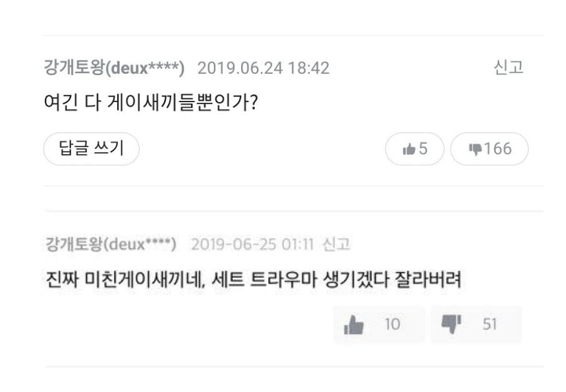Select the comment text mentioning 트라우마
Image resolution: width=566 pixels, height=392 pixels.
pyautogui.click(x=254, y=279)
